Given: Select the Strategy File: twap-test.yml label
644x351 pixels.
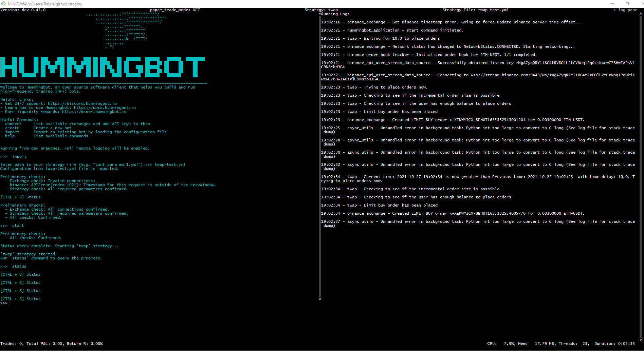Looking at the screenshot, I should (x=475, y=10).
